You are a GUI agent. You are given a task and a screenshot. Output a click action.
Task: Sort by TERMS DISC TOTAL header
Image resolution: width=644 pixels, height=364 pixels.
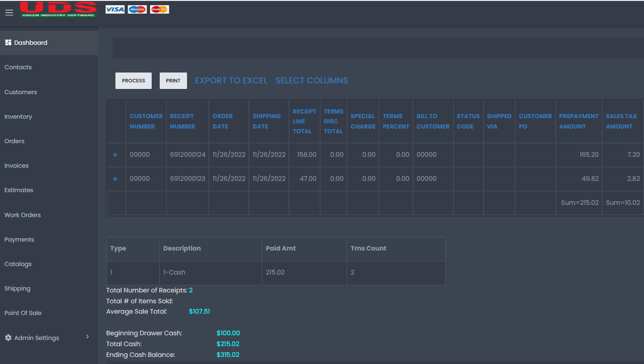coord(334,121)
